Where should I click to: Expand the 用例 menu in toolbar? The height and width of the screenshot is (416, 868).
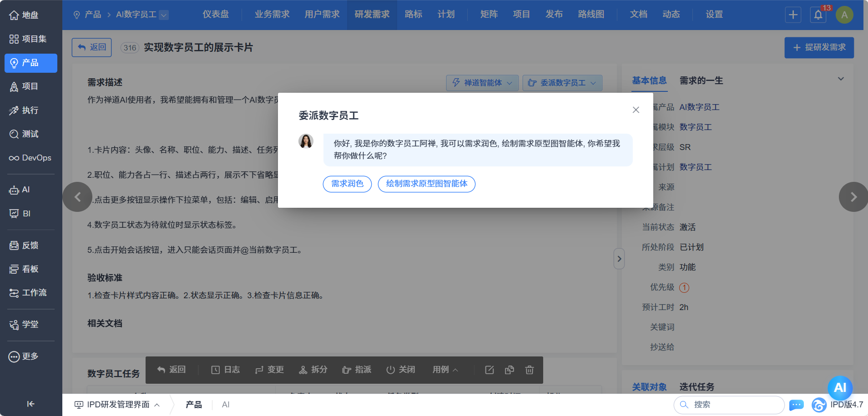445,370
